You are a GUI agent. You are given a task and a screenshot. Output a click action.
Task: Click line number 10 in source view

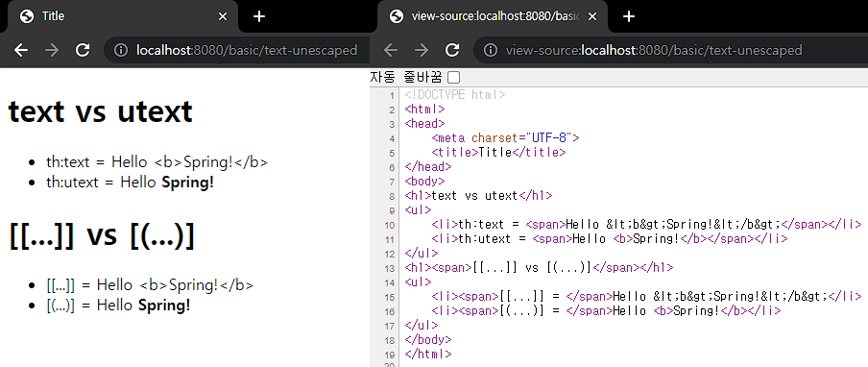(389, 225)
